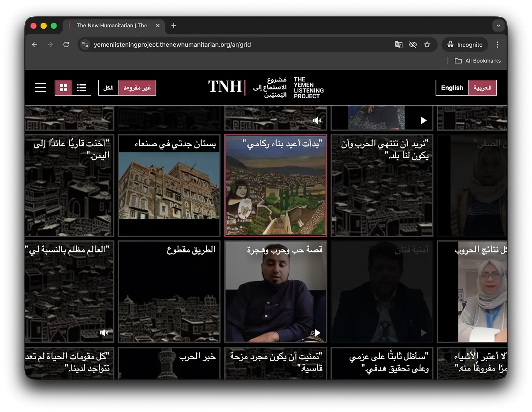532x412 pixels.
Task: Reload the page
Action: pos(66,45)
